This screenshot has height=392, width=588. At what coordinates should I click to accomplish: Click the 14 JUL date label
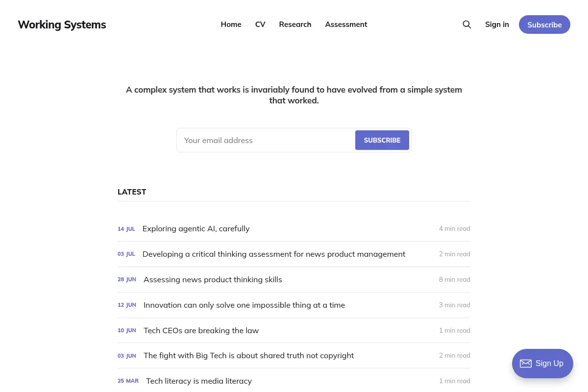click(126, 229)
